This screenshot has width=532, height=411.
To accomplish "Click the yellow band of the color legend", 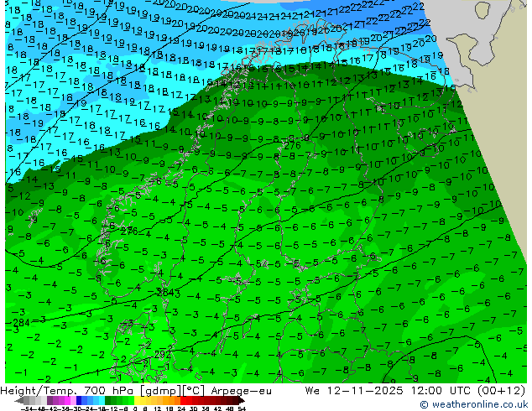I will coord(137,401).
